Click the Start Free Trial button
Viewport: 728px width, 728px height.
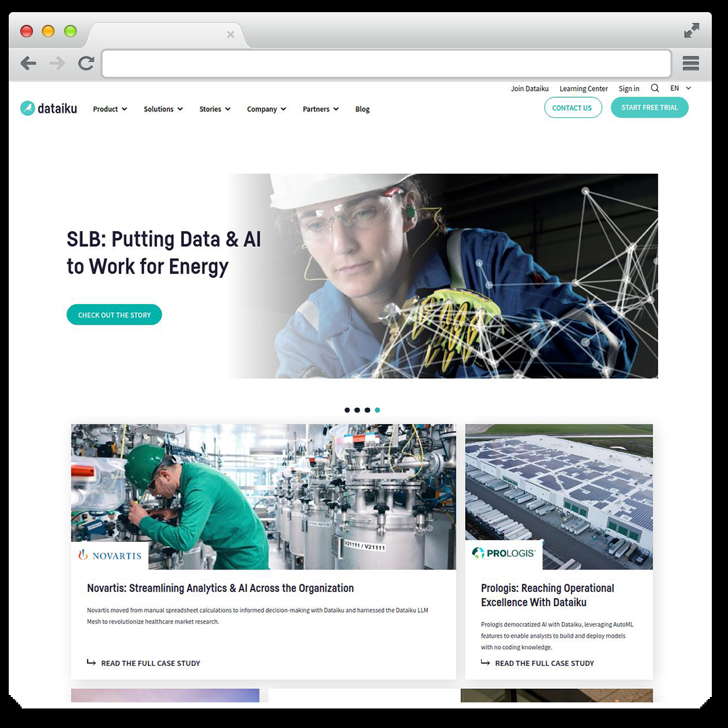[x=650, y=107]
